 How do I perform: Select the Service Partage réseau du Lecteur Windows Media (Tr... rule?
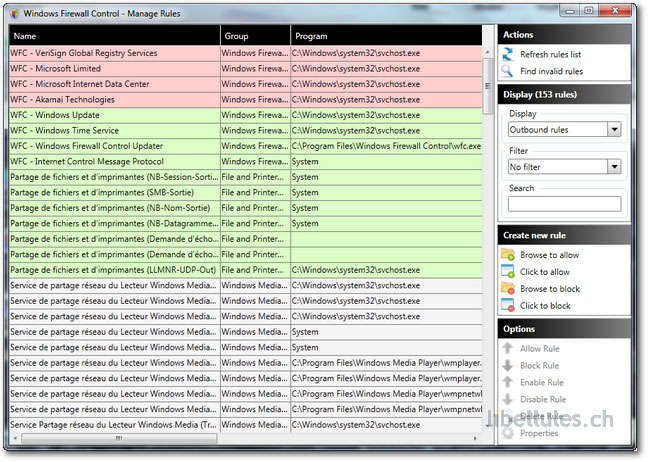click(x=245, y=425)
